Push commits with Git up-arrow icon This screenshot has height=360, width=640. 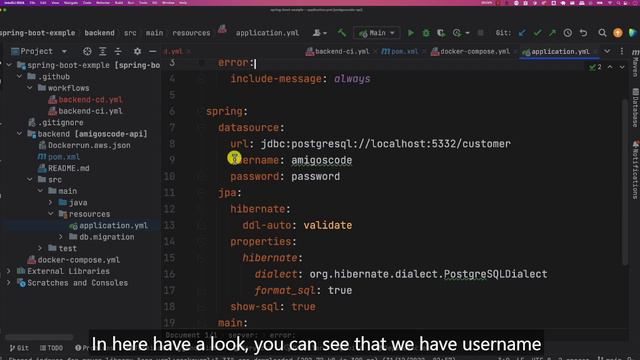click(552, 33)
